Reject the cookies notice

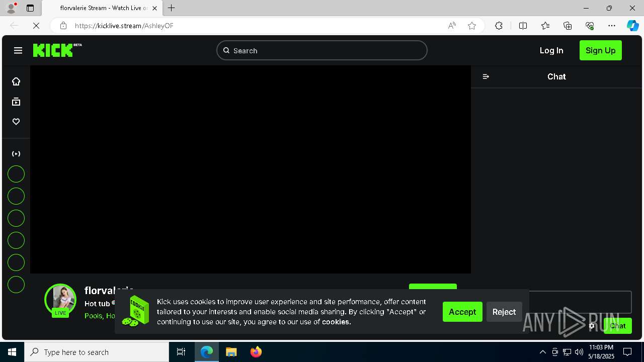[x=504, y=312]
